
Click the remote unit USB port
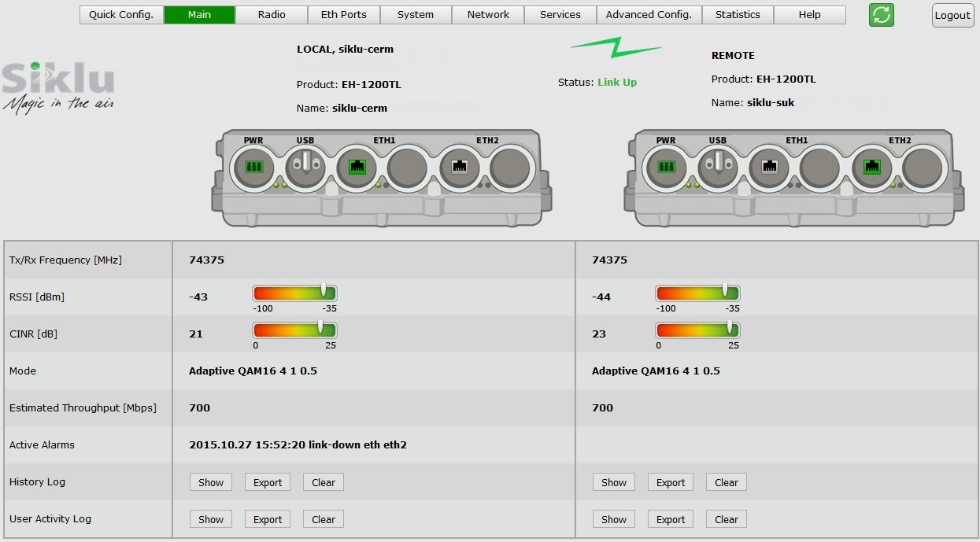(719, 167)
